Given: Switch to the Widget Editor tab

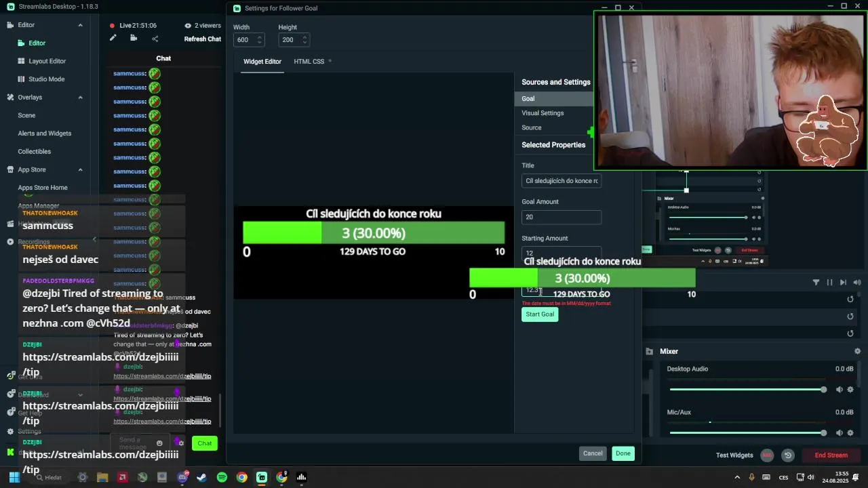Looking at the screenshot, I should pyautogui.click(x=262, y=62).
